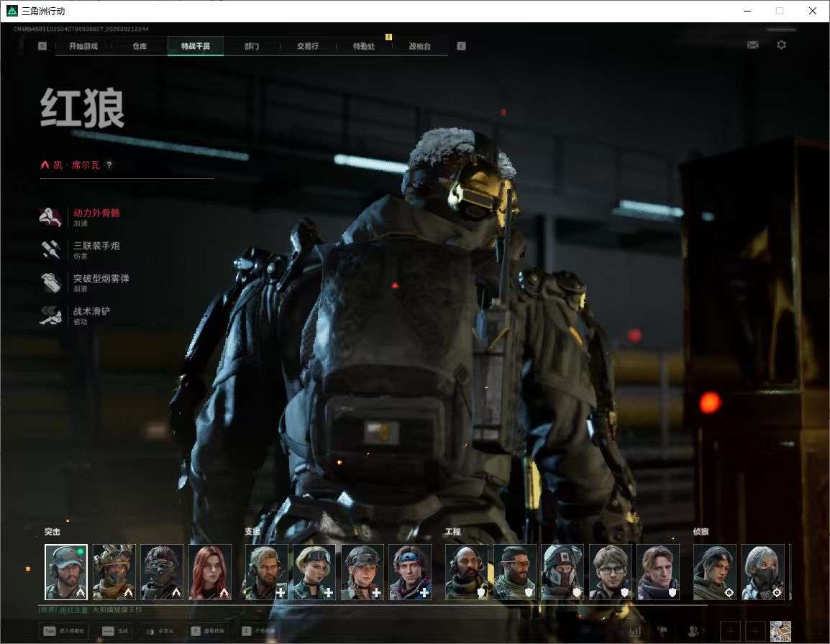Select the 三联装手炮 hand cannon skill icon
The height and width of the screenshot is (644, 830).
point(51,250)
